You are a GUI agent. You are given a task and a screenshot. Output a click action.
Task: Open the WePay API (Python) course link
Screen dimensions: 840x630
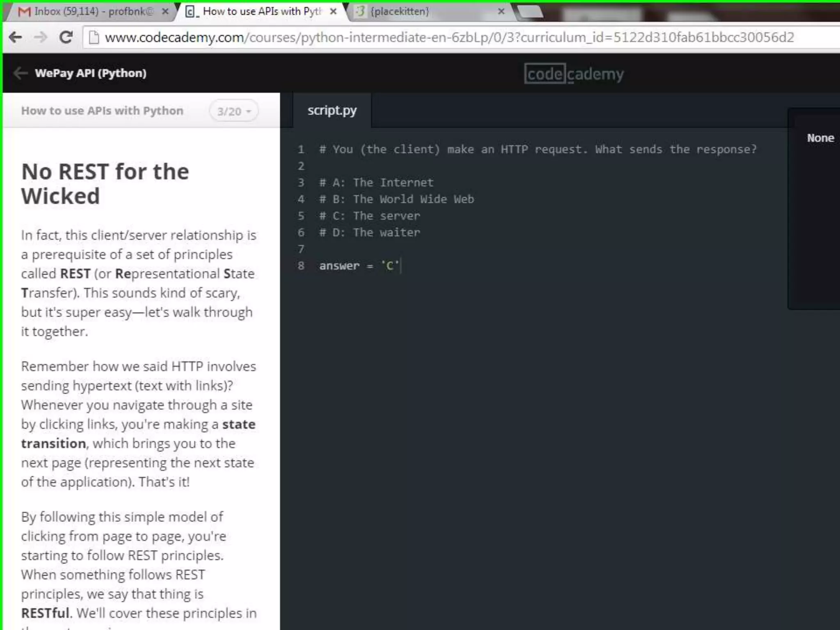click(91, 73)
